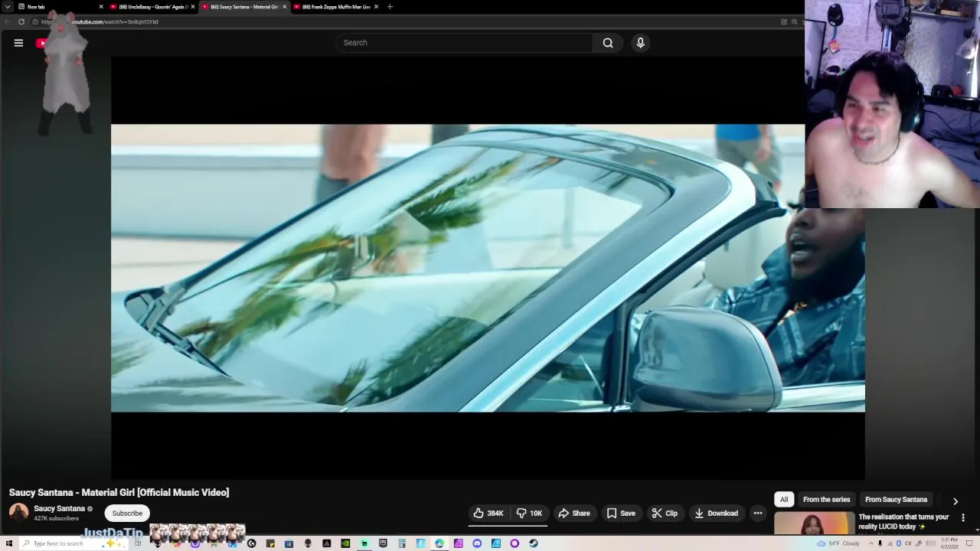Open Windows notification center
The image size is (980, 551).
click(969, 543)
